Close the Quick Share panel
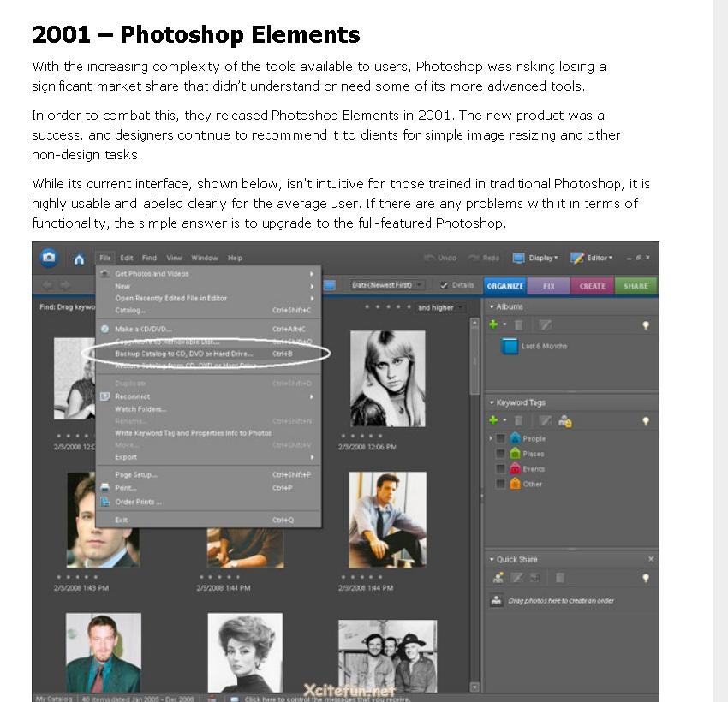Viewport: 728px width, 702px height. tap(651, 559)
